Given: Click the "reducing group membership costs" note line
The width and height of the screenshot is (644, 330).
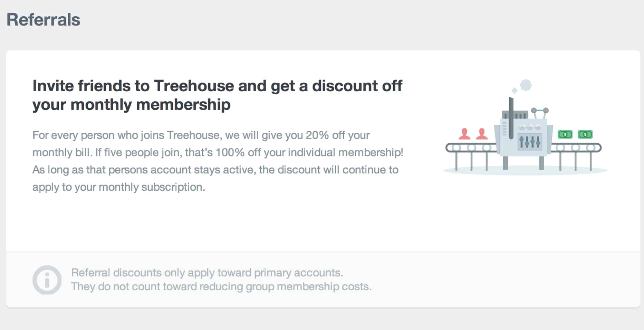Looking at the screenshot, I should pos(221,286).
